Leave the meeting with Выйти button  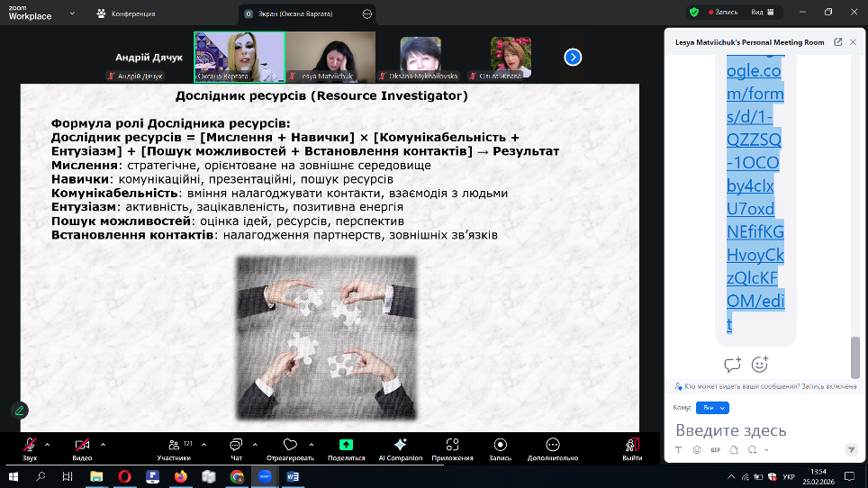(632, 446)
